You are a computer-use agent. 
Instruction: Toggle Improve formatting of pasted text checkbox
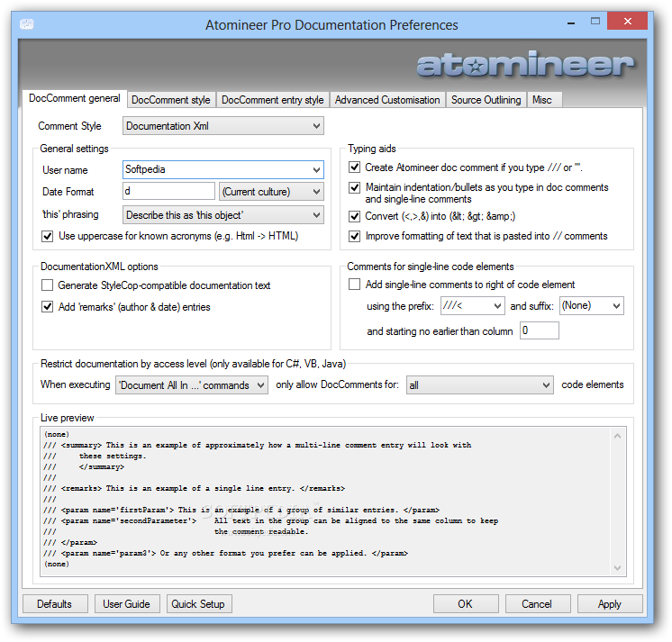click(x=354, y=237)
